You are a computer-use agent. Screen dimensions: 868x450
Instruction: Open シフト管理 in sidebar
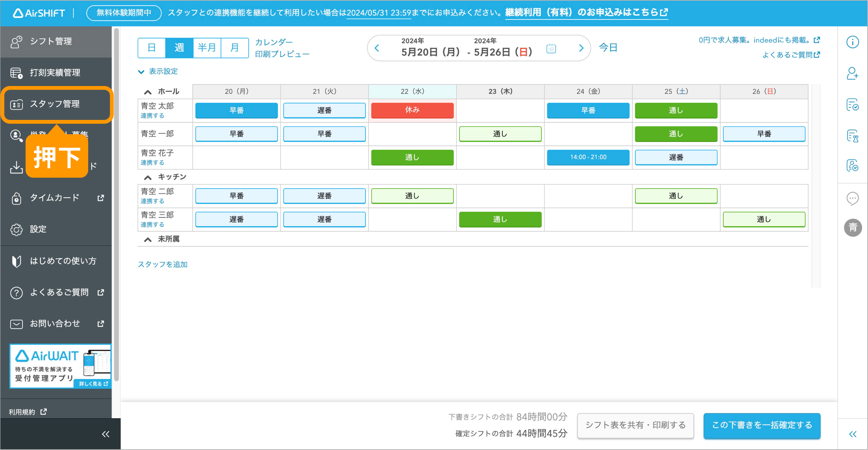tap(56, 41)
